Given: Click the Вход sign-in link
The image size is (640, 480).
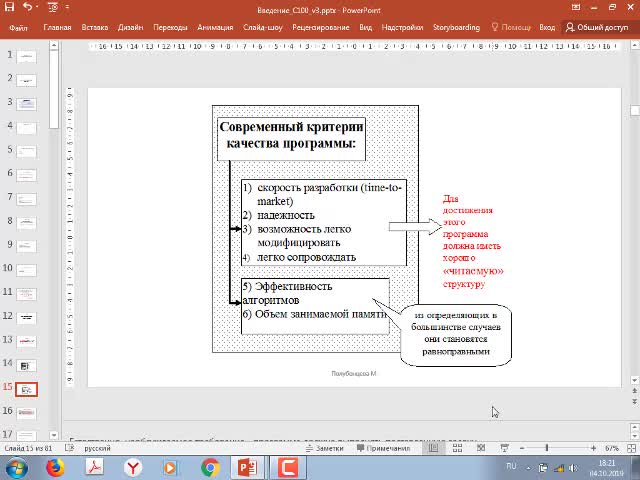Looking at the screenshot, I should [547, 27].
